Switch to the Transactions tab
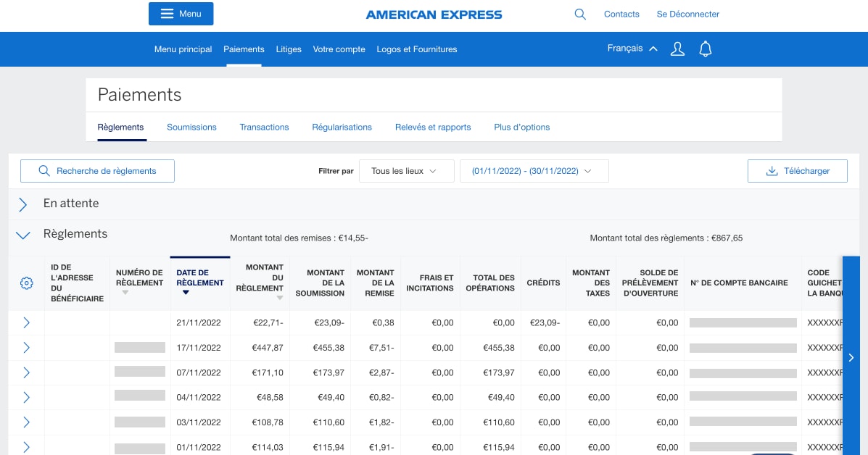The height and width of the screenshot is (455, 868). click(264, 127)
